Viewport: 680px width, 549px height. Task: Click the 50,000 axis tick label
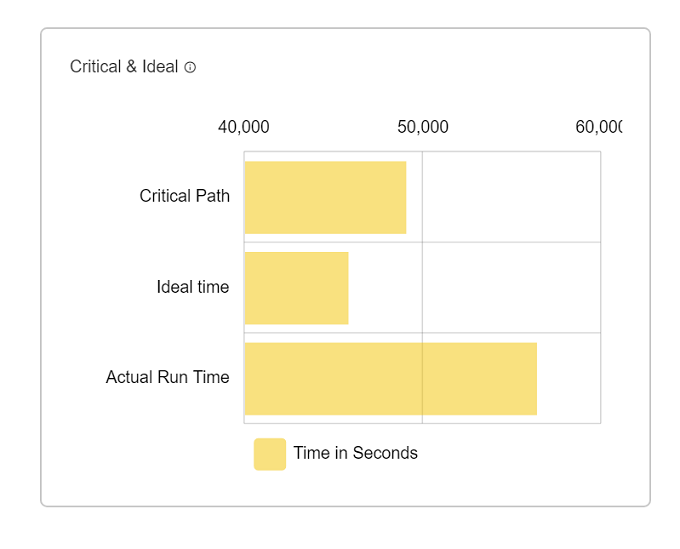(x=423, y=127)
